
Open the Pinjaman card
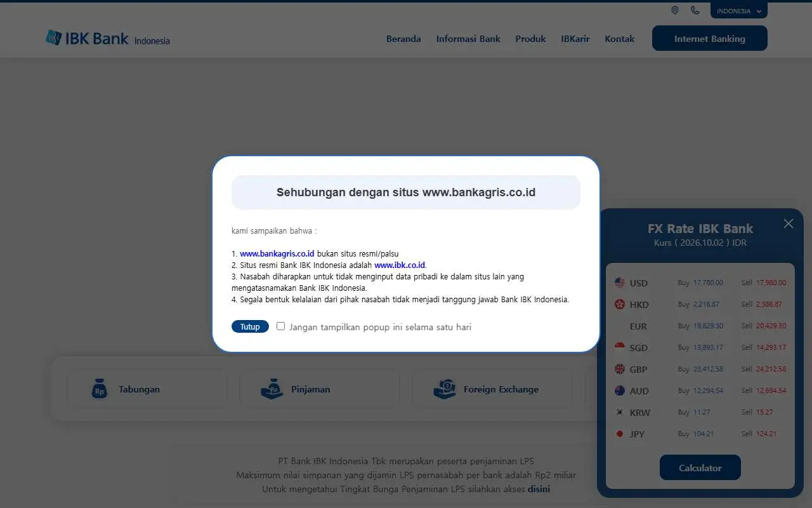point(320,389)
